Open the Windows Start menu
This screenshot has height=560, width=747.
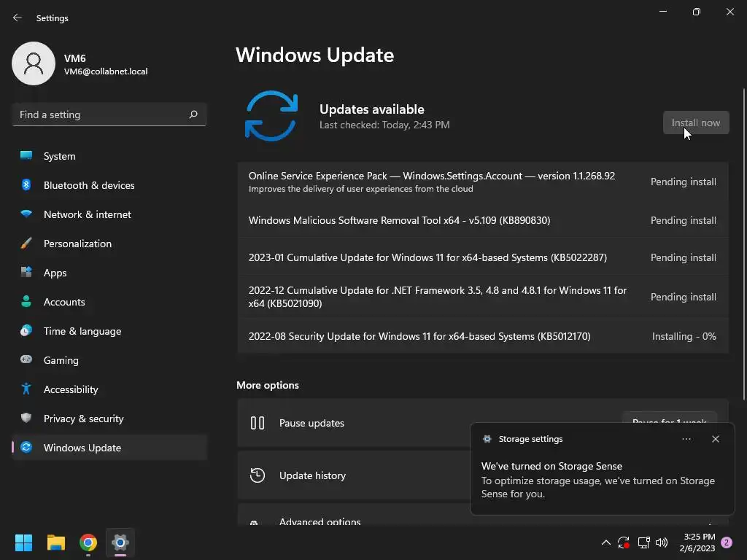[23, 542]
